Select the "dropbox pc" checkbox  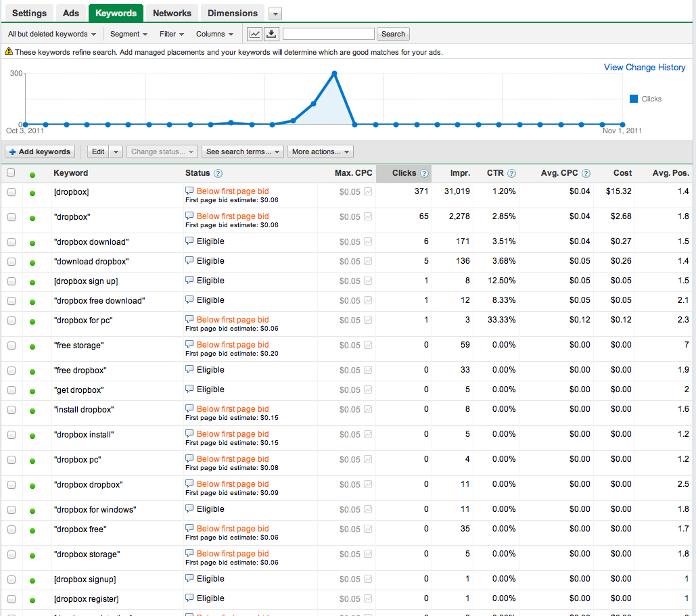click(11, 460)
